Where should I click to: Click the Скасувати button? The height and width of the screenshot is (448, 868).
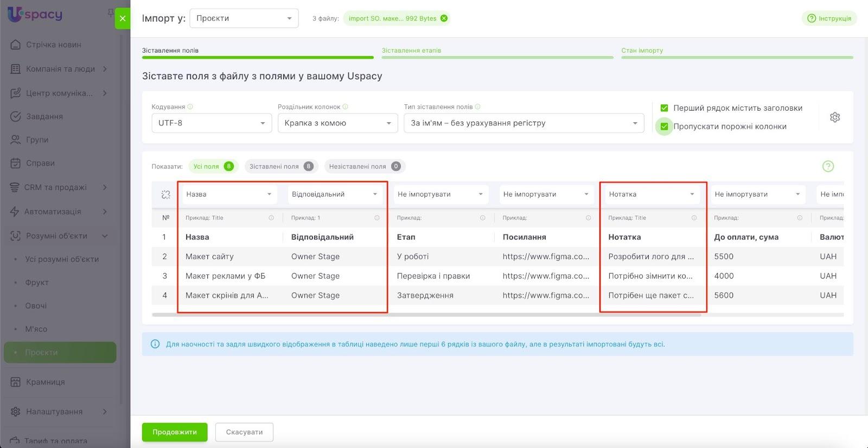(244, 432)
